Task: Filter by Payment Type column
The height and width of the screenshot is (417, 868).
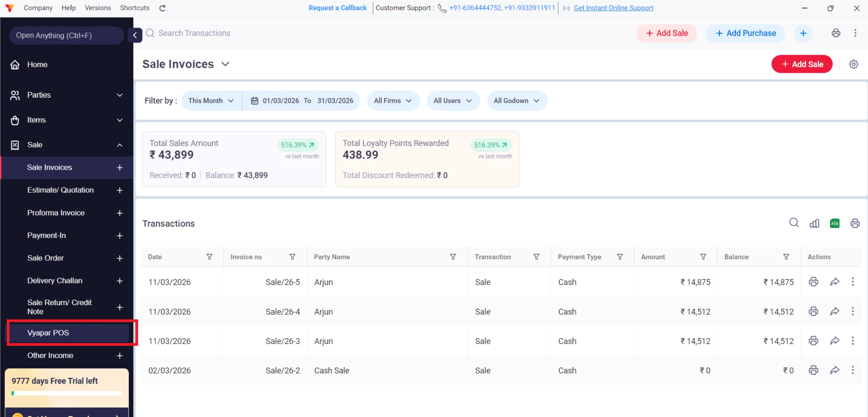Action: tap(620, 257)
